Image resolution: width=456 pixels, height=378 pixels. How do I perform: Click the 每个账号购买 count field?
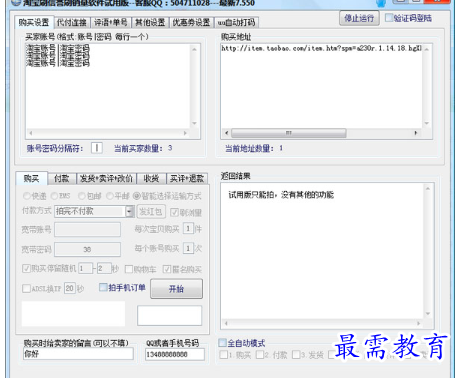[x=188, y=248]
